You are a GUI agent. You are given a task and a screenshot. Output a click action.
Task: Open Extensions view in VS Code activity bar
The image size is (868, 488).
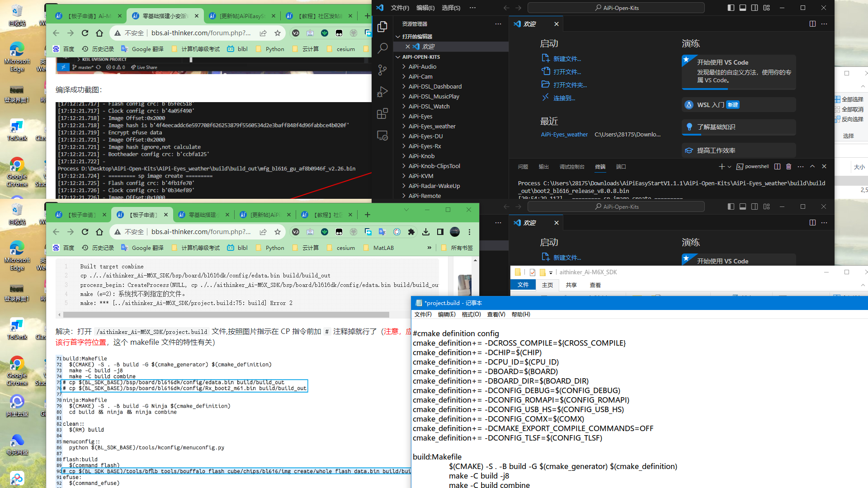[382, 113]
